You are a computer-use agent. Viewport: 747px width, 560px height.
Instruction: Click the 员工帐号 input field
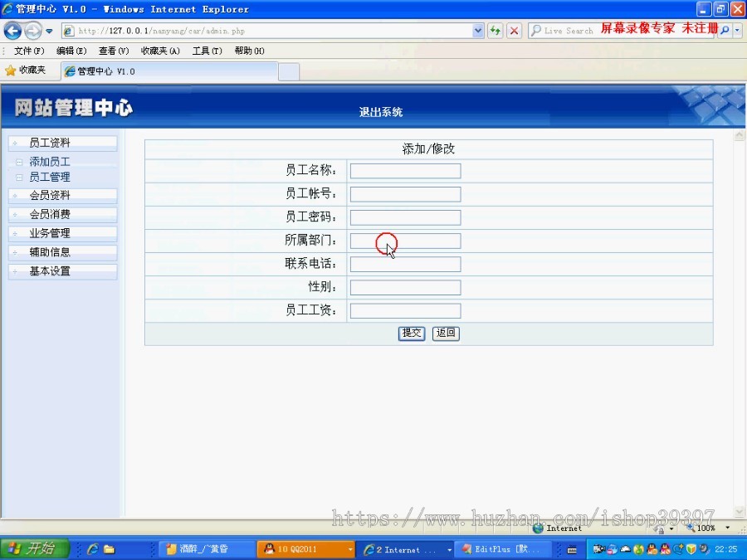click(405, 194)
